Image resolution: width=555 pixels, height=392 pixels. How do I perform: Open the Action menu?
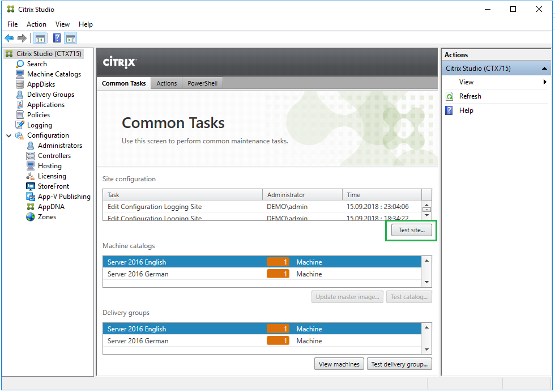click(x=36, y=24)
